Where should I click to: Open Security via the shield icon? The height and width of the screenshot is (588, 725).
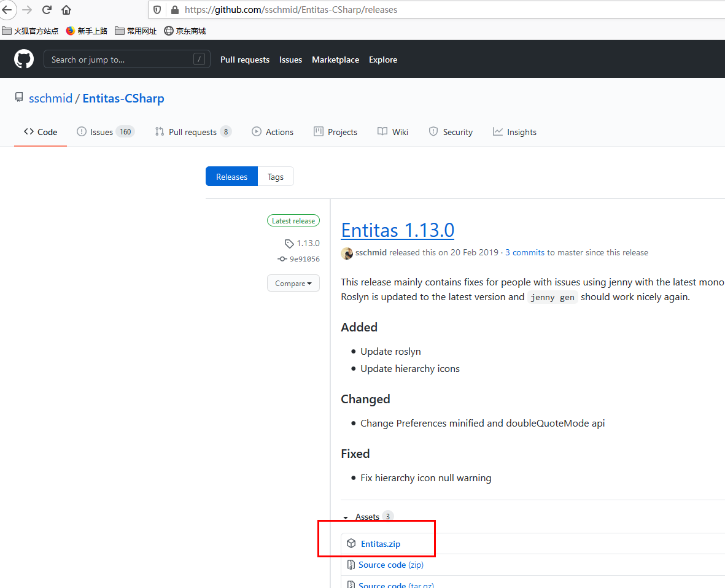(433, 131)
